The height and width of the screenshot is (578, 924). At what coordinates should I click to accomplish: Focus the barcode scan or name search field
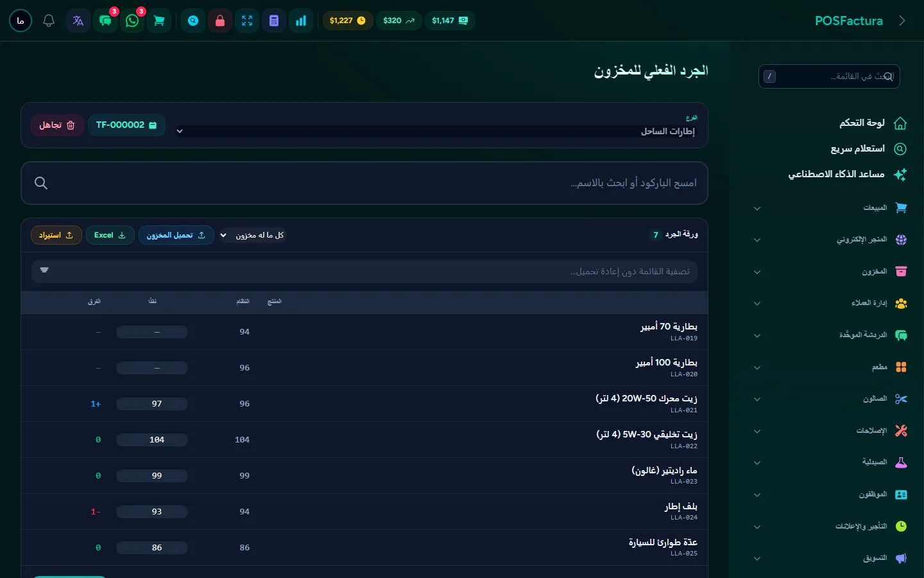pos(364,183)
